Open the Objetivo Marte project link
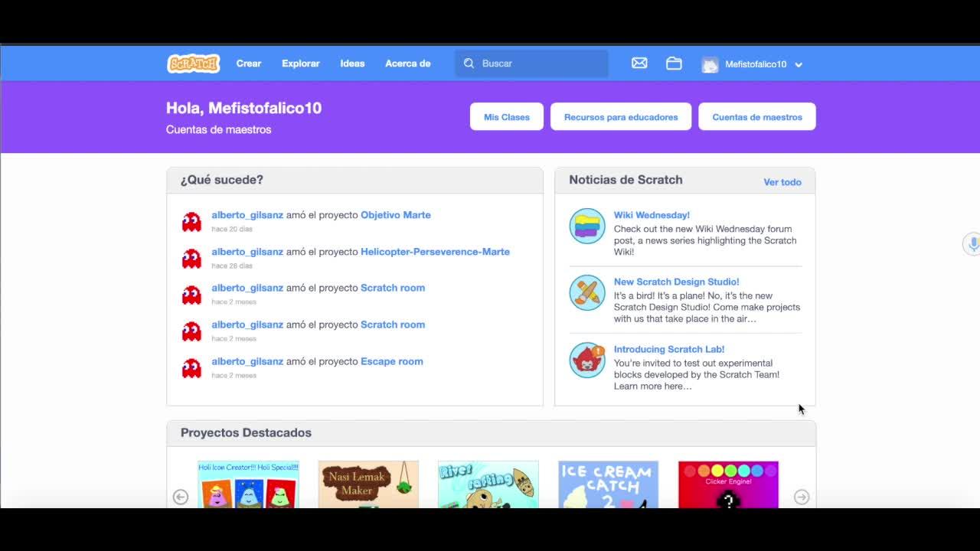980x551 pixels. [x=396, y=215]
